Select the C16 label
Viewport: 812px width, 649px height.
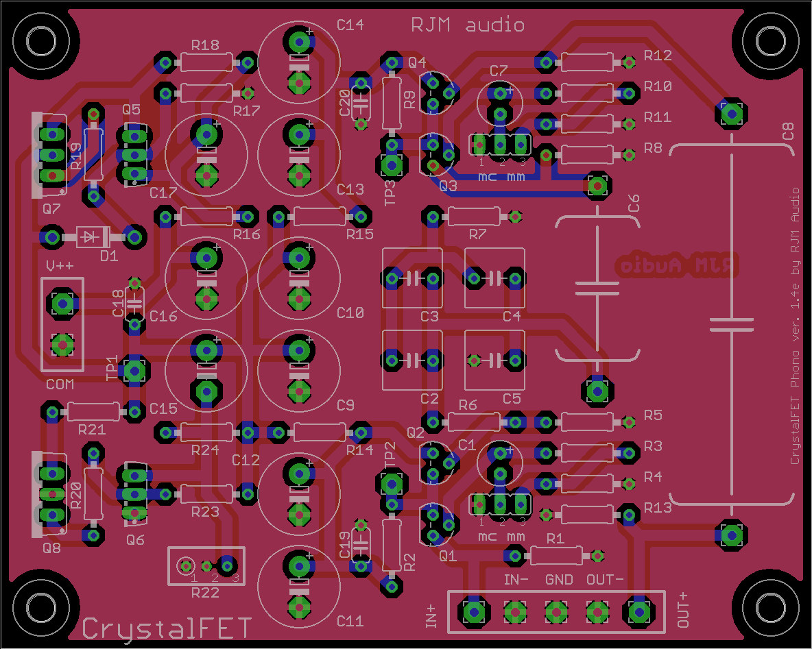click(163, 316)
